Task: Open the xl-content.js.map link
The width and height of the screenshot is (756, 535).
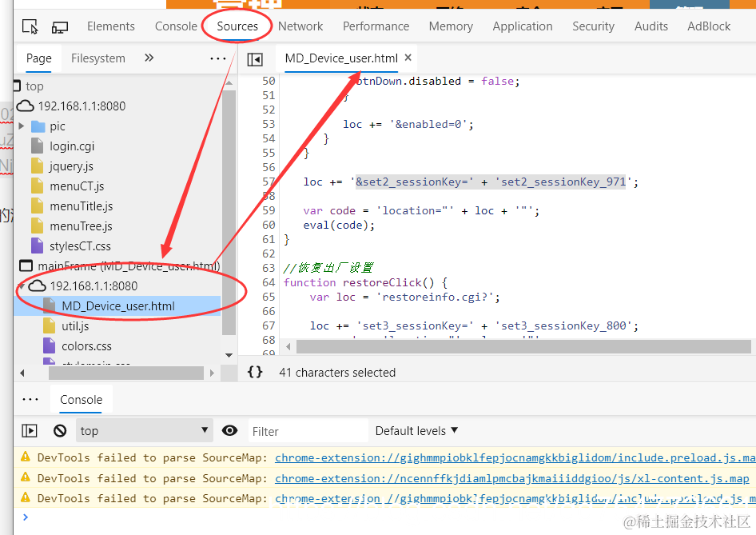Action: pyautogui.click(x=512, y=478)
